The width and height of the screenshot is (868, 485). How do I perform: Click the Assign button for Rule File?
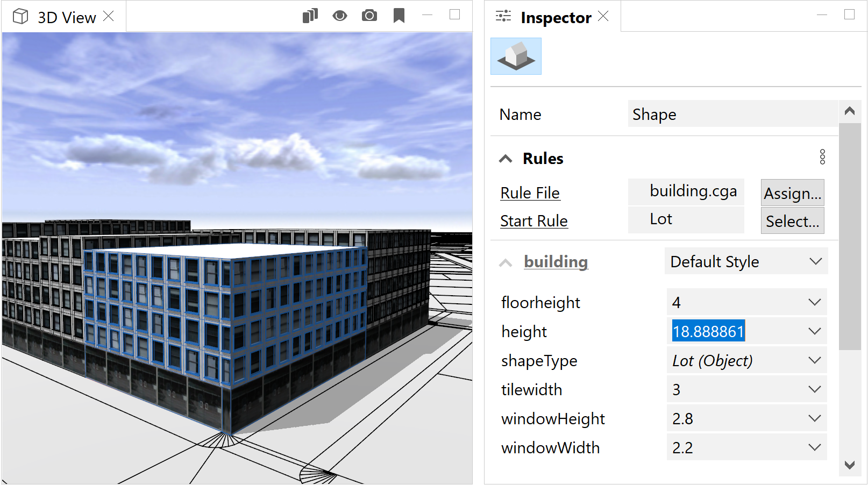pos(792,192)
